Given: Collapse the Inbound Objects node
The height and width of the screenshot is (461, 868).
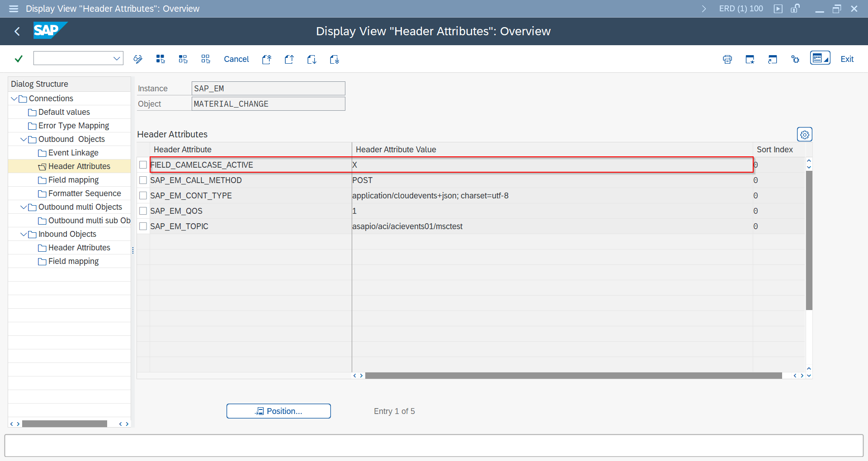Looking at the screenshot, I should coord(24,234).
